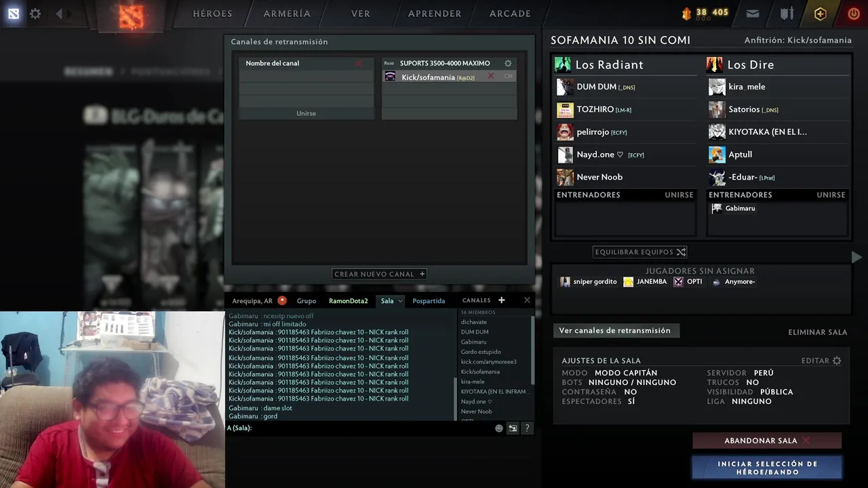Click the Dire team emblem
Screen dimensions: 868x488
point(715,64)
